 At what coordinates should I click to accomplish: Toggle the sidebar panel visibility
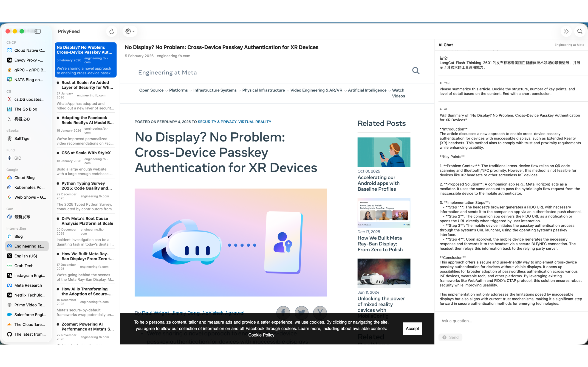[x=37, y=31]
